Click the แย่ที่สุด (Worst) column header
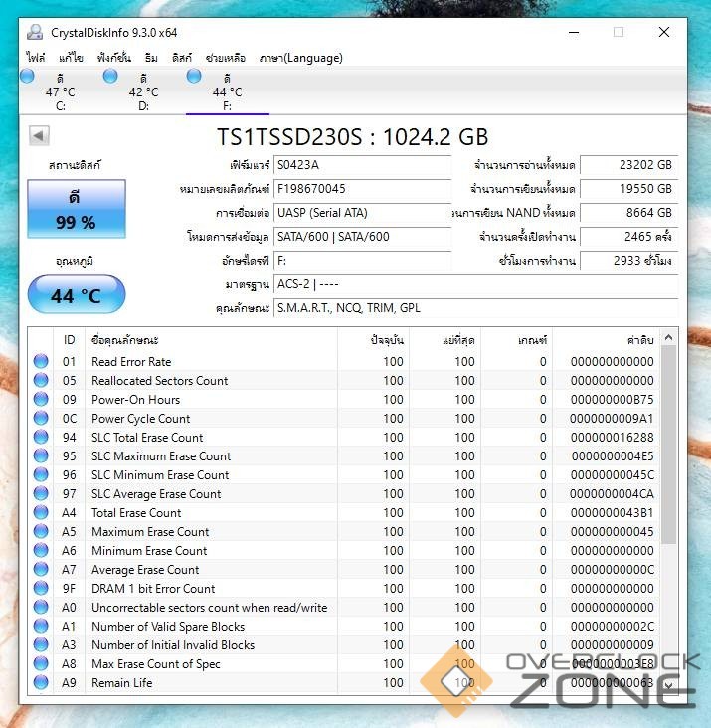 (444, 340)
